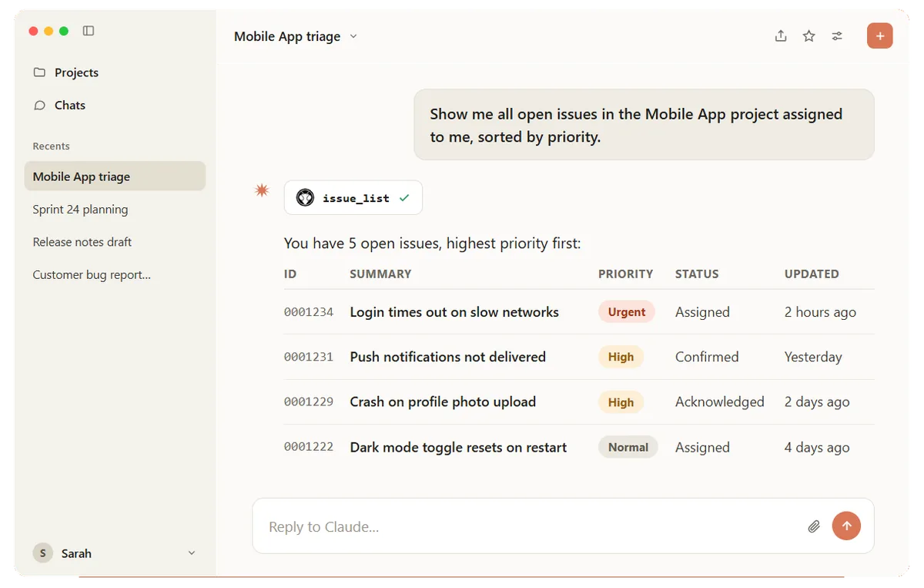The width and height of the screenshot is (924, 588).
Task: Click the yellow minimize window button
Action: click(x=49, y=31)
